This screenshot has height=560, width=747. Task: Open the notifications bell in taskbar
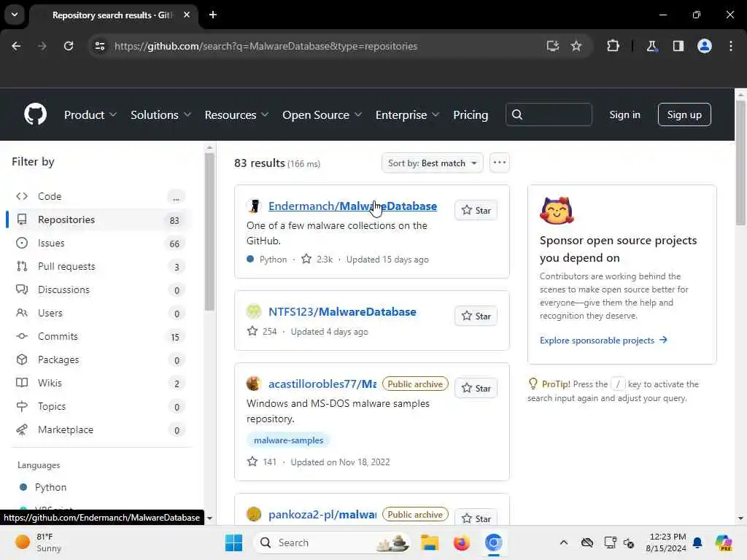click(697, 542)
